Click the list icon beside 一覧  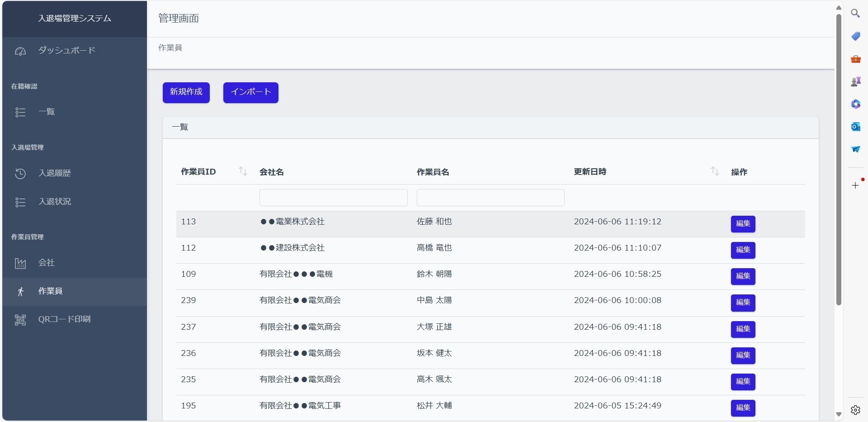pyautogui.click(x=20, y=112)
